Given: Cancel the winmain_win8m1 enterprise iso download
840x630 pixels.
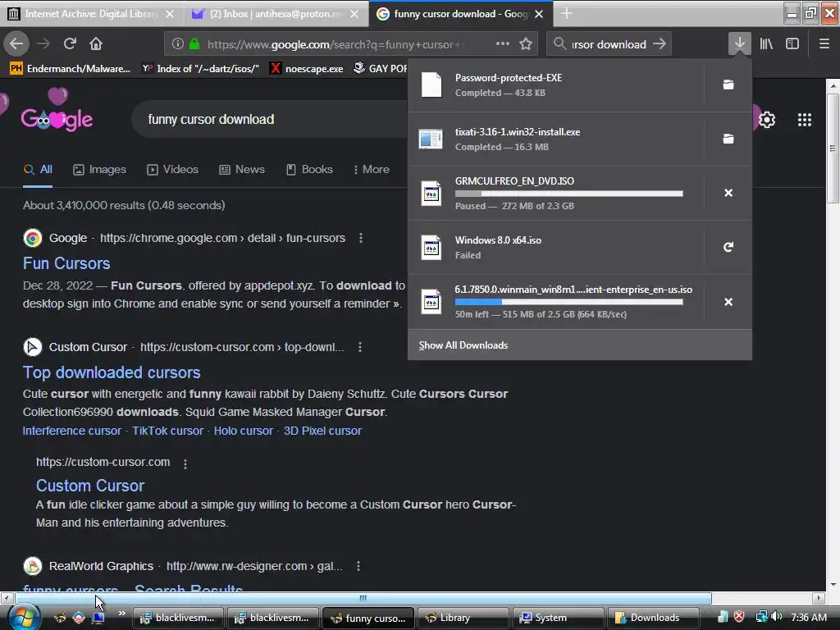Looking at the screenshot, I should pyautogui.click(x=728, y=302).
